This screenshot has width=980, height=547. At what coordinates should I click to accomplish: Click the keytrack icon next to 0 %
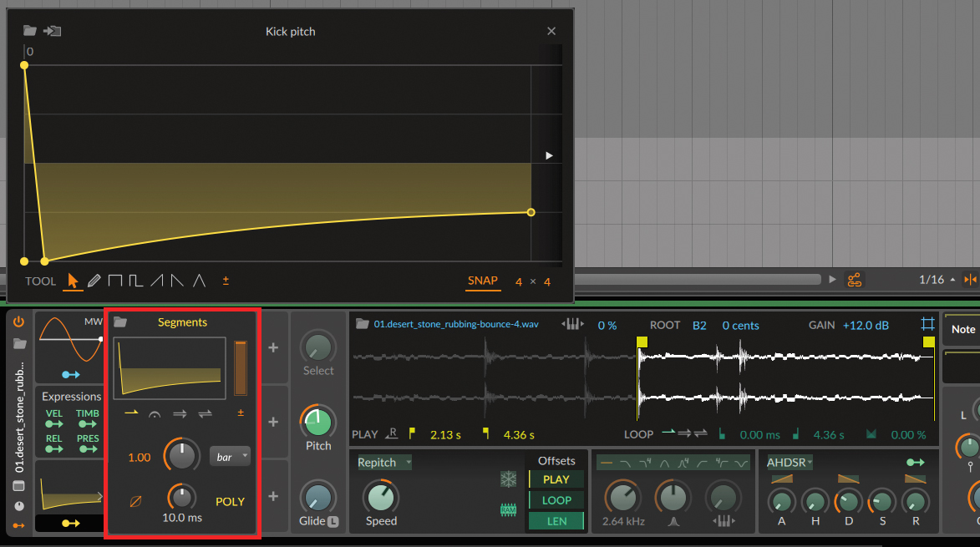572,323
